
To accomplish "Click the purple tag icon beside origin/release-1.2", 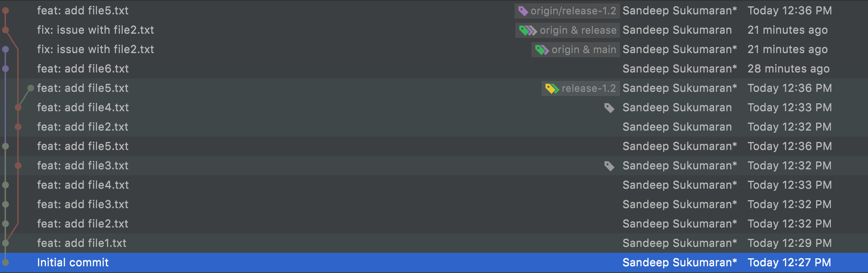I will 523,11.
